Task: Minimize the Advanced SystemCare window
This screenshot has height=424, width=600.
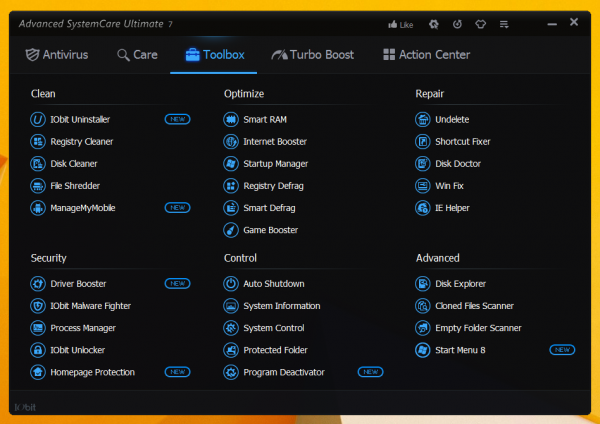Action: tap(552, 24)
